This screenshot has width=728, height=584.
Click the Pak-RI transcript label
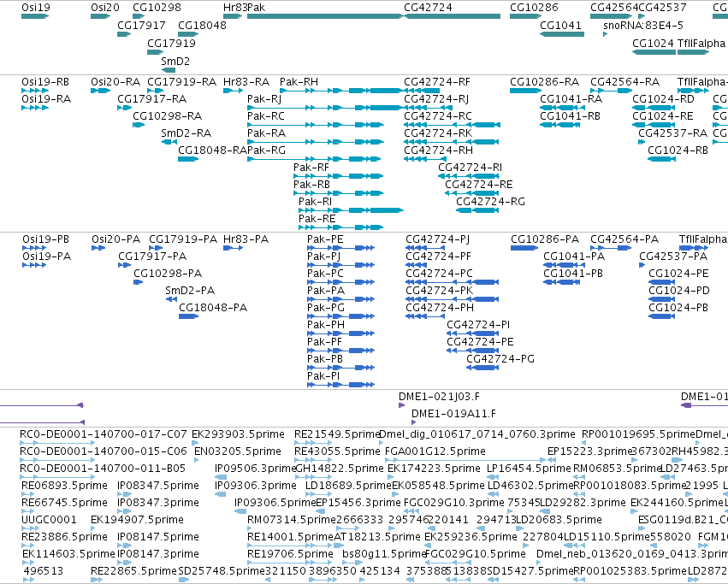315,202
